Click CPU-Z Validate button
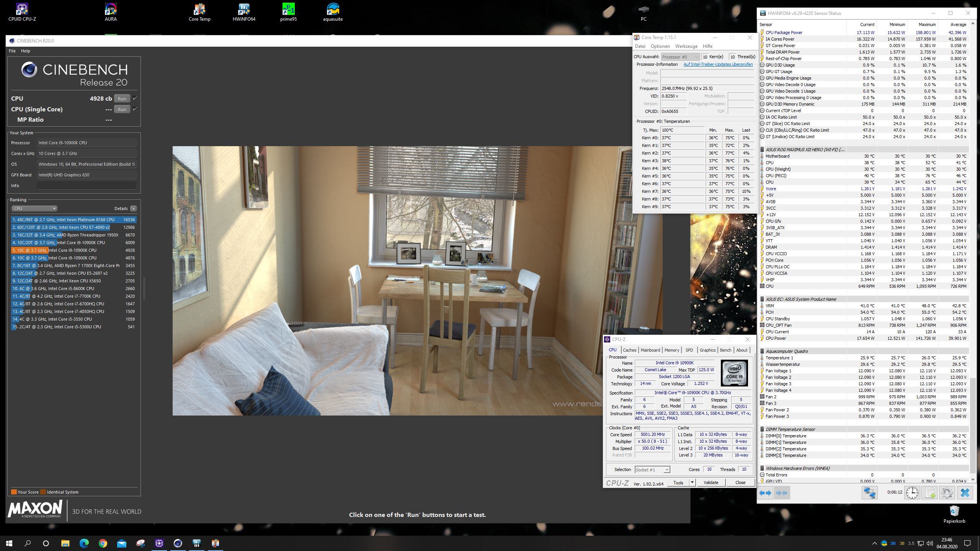980x551 pixels. coord(710,483)
